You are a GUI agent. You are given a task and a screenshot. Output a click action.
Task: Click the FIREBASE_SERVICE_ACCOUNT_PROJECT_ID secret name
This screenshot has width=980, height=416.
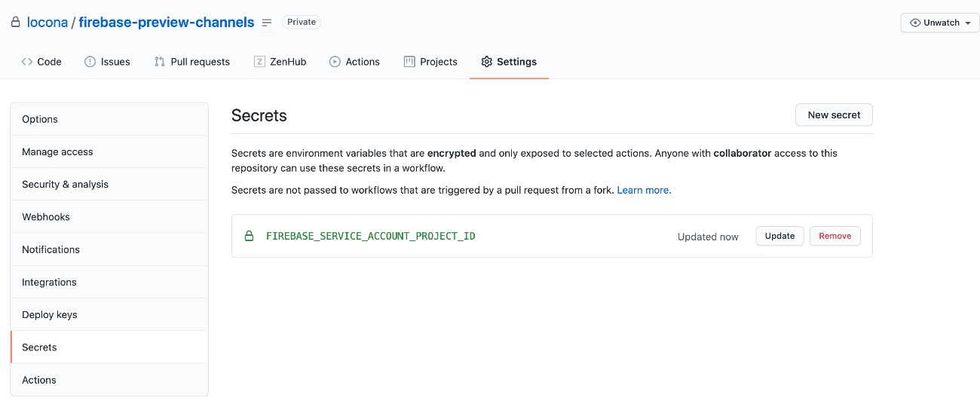click(371, 236)
